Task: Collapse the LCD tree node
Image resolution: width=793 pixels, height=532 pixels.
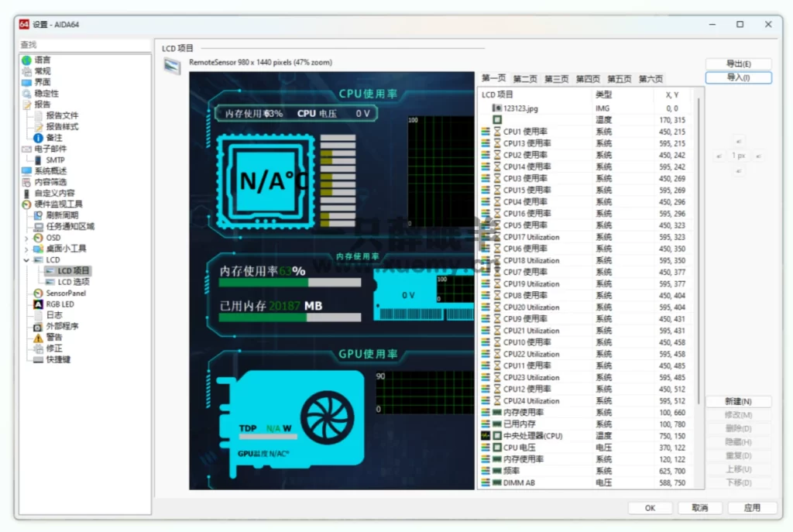Action: point(26,260)
